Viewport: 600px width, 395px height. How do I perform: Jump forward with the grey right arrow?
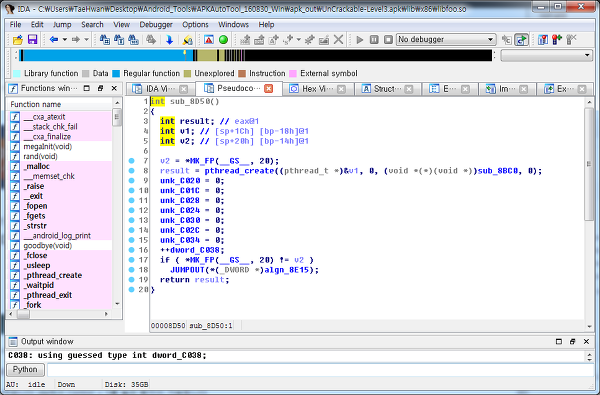click(x=75, y=39)
